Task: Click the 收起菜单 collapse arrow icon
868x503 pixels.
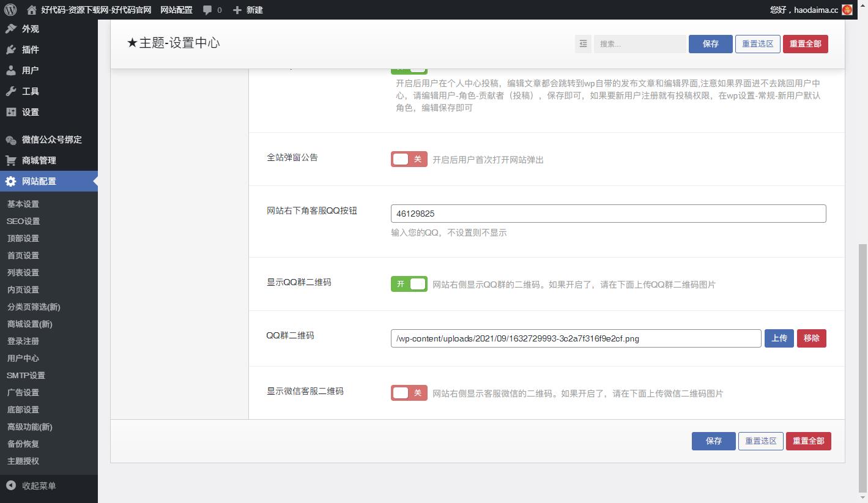Action: pyautogui.click(x=11, y=486)
